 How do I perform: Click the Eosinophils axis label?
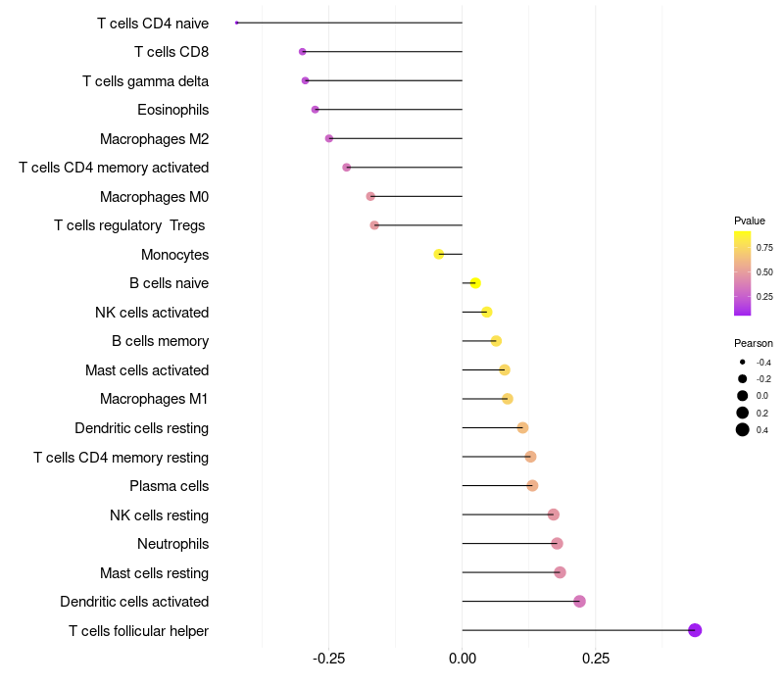pos(173,110)
